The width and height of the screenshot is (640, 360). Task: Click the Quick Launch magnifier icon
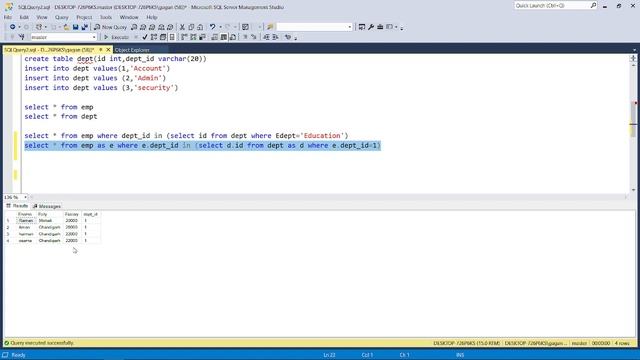click(x=593, y=5)
